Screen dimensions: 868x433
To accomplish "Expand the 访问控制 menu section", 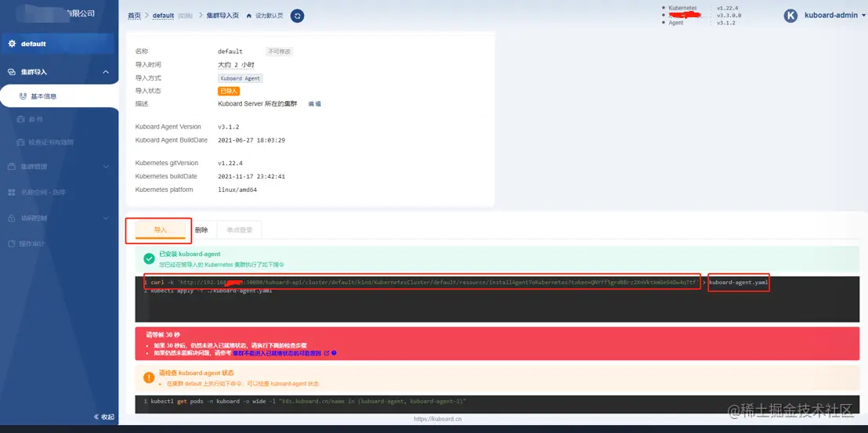I will point(106,218).
